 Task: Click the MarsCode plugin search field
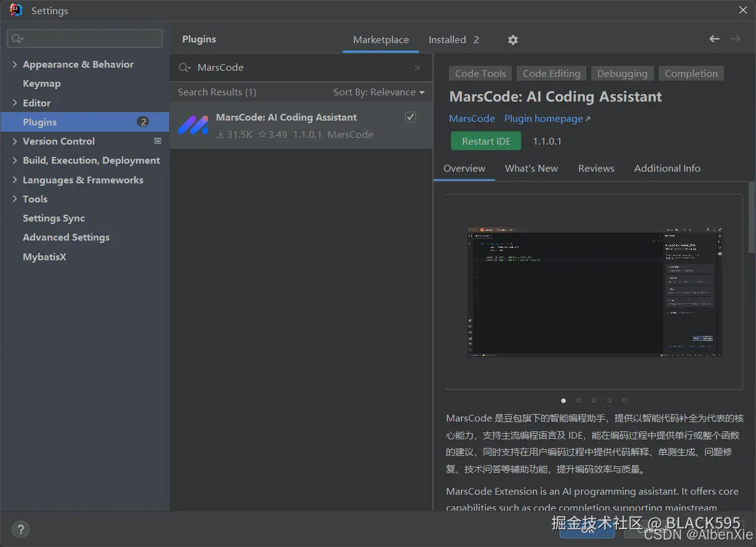click(301, 68)
